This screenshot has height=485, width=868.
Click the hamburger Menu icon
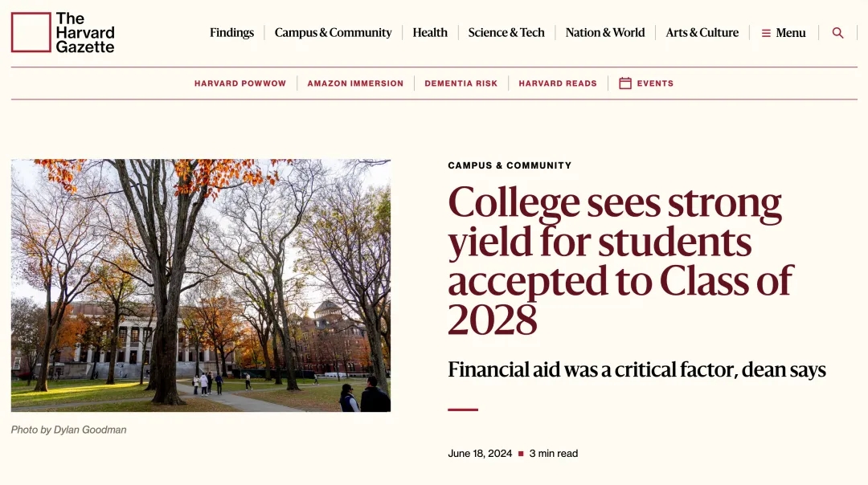[x=766, y=33]
